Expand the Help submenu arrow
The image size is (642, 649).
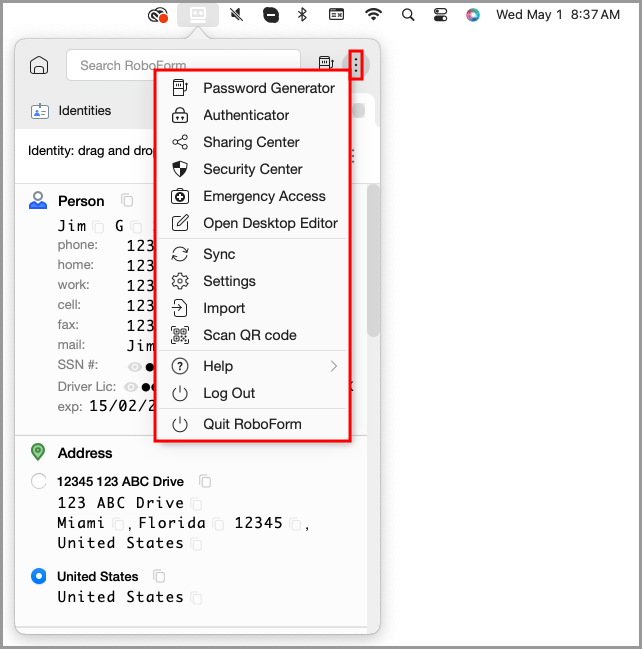coord(334,366)
